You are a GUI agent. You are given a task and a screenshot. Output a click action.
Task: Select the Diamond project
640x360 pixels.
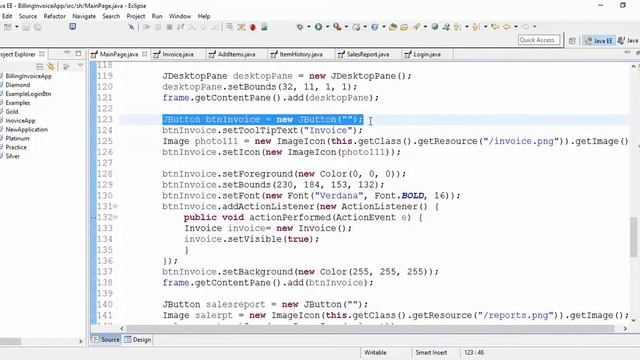point(18,85)
